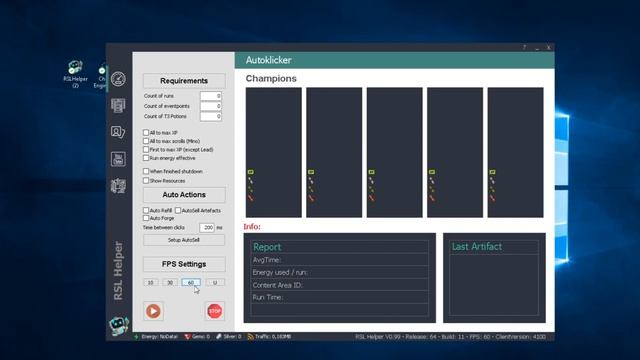Viewport: 640px width, 360px height.
Task: Set FPS to 60
Action: [191, 282]
